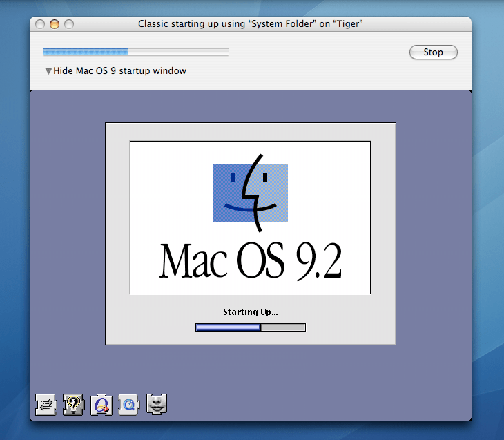This screenshot has height=440, width=504.
Task: Click the double-arrows extension icon
Action: point(46,405)
